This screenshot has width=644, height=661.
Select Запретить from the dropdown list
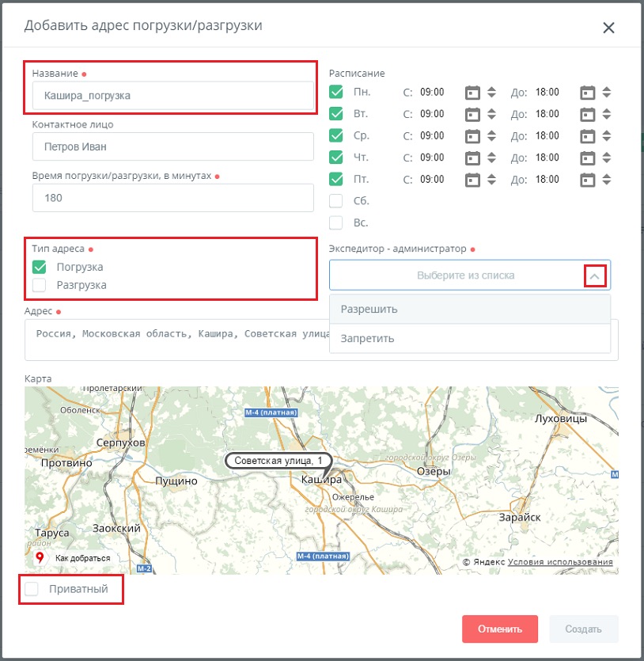point(470,339)
